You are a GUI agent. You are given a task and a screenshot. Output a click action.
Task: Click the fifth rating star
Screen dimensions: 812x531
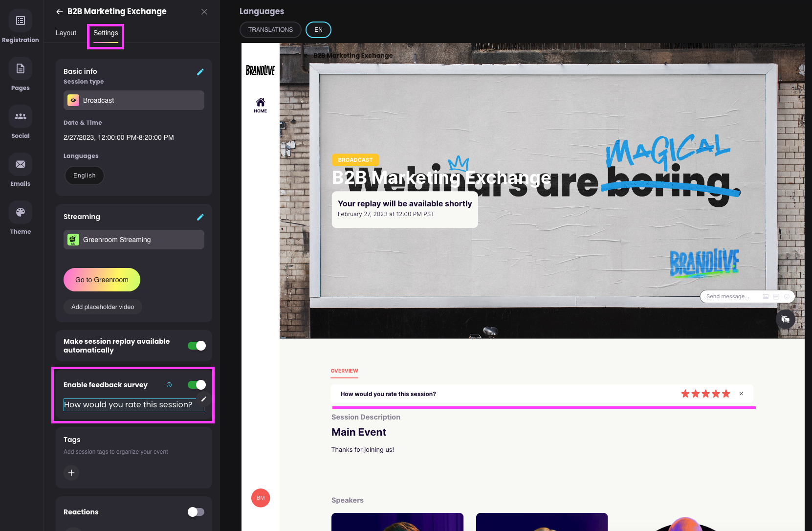(726, 394)
